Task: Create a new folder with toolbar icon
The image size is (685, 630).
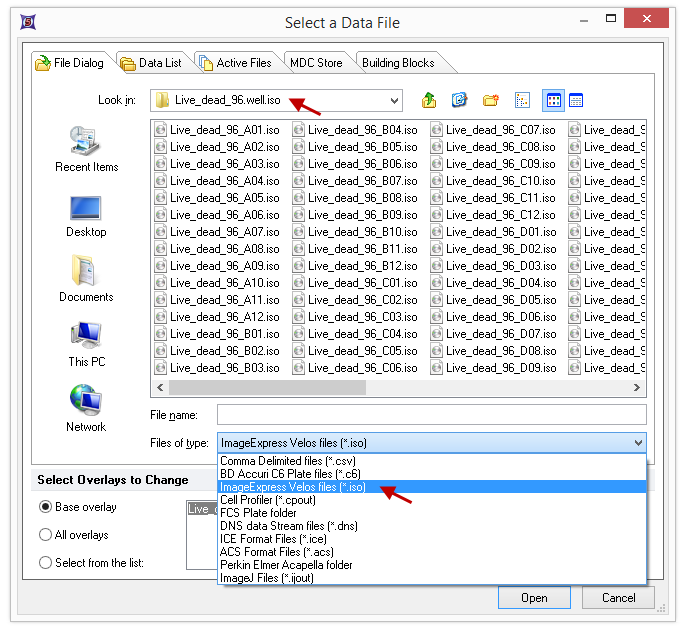Action: [x=490, y=100]
